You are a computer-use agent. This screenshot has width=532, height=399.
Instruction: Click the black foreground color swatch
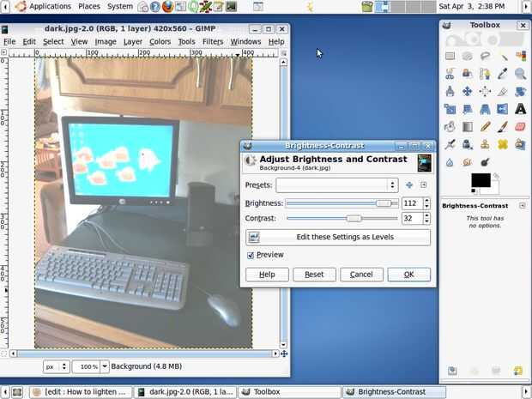click(x=481, y=180)
